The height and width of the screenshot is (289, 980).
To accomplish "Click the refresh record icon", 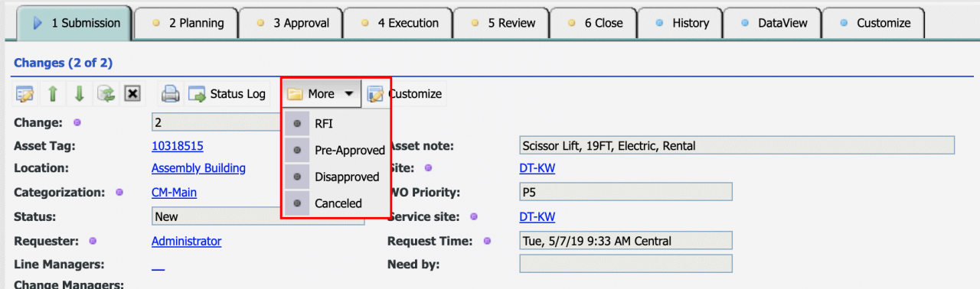I will click(106, 94).
